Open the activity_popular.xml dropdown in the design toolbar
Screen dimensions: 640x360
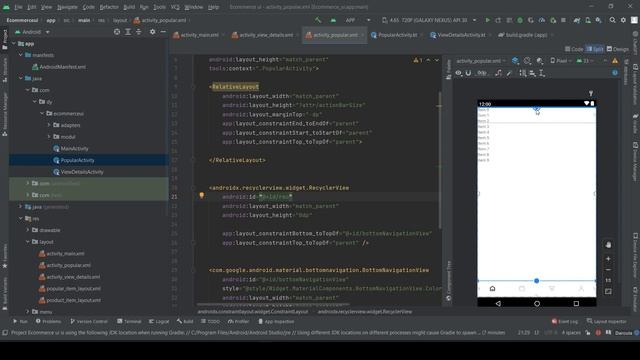(x=481, y=61)
